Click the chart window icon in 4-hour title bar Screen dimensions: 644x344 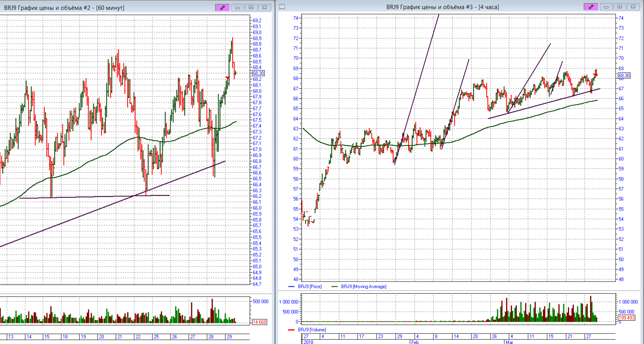pos(282,7)
